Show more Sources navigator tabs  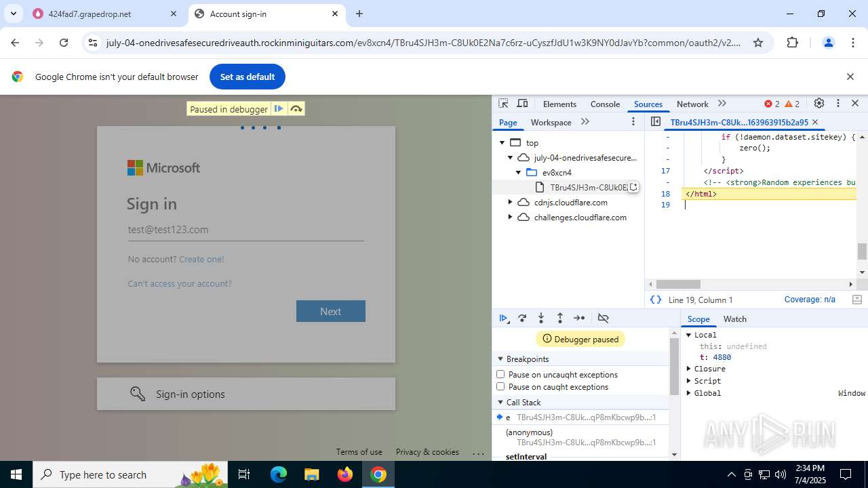pyautogui.click(x=585, y=122)
